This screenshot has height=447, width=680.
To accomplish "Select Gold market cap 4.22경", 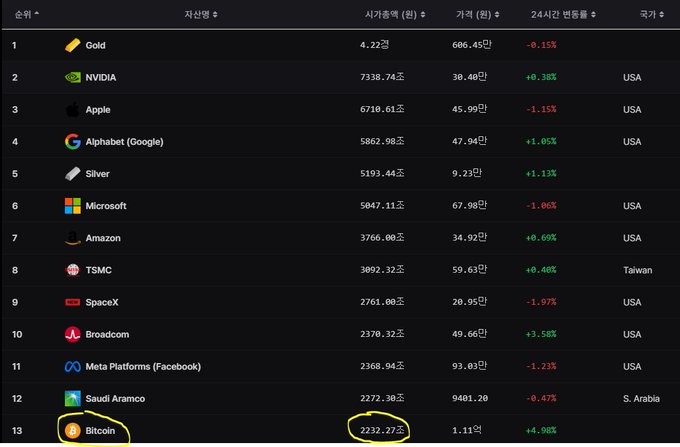I will (x=374, y=45).
